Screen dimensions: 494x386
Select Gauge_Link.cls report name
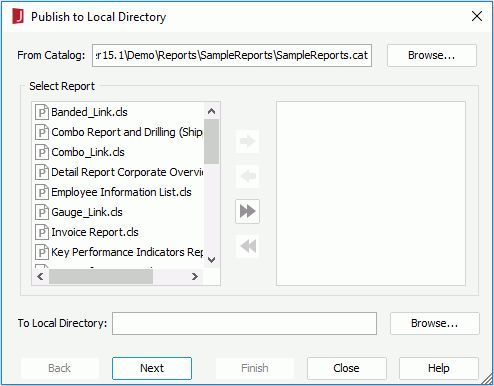coord(87,212)
